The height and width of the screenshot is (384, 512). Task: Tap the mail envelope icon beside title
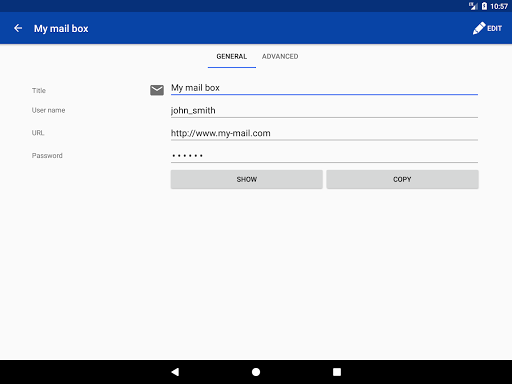pos(157,90)
